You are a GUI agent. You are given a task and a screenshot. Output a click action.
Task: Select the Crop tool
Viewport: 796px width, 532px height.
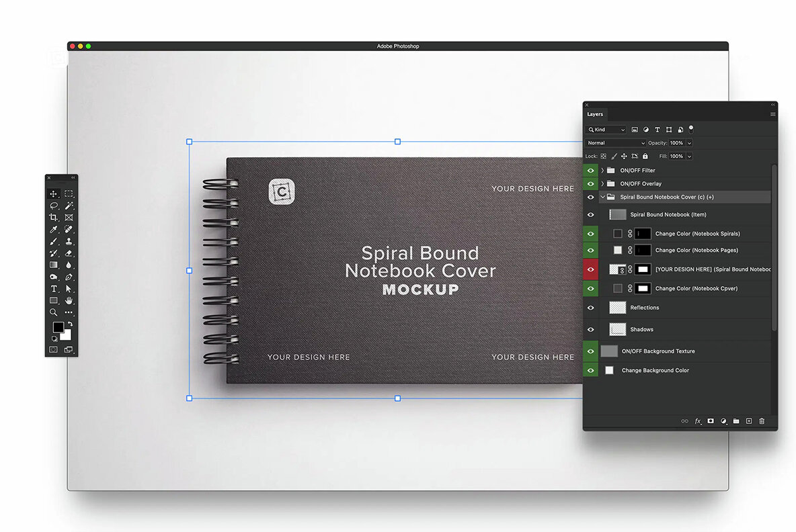53,218
